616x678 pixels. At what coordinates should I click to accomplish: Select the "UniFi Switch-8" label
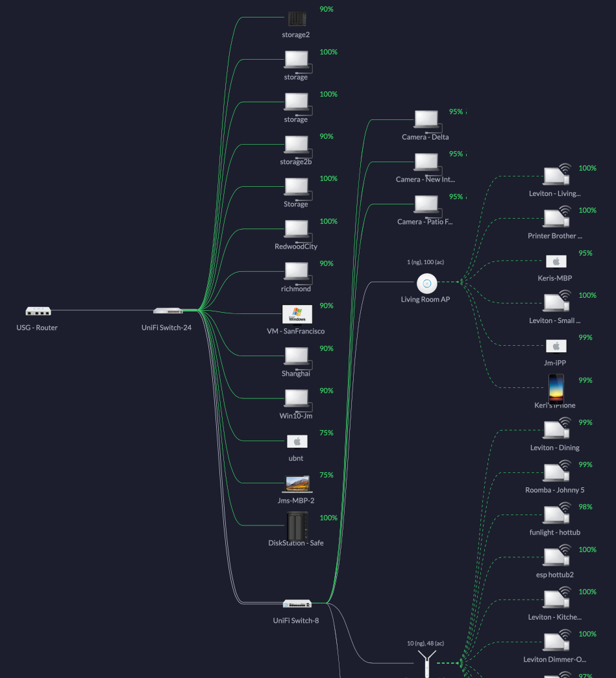tap(296, 621)
